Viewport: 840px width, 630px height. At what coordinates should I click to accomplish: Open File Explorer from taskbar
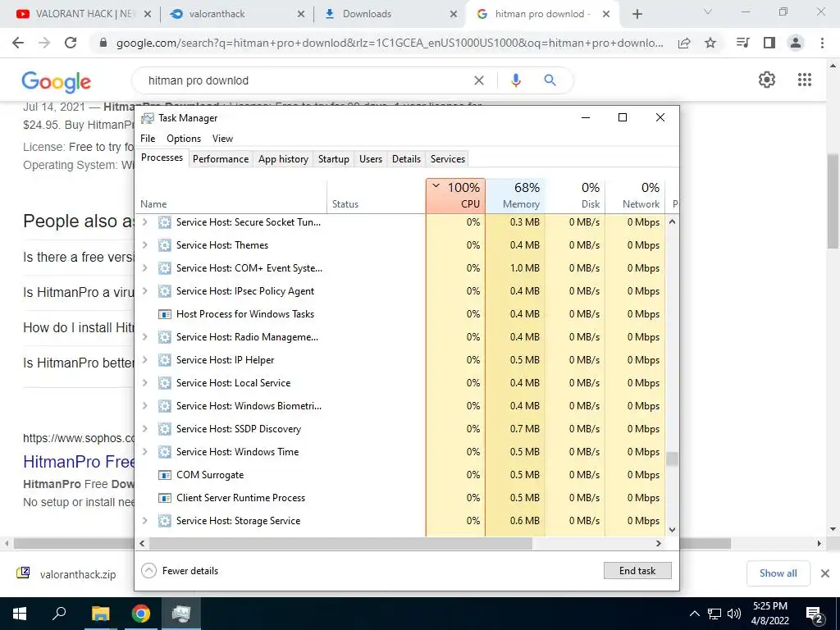pos(100,614)
